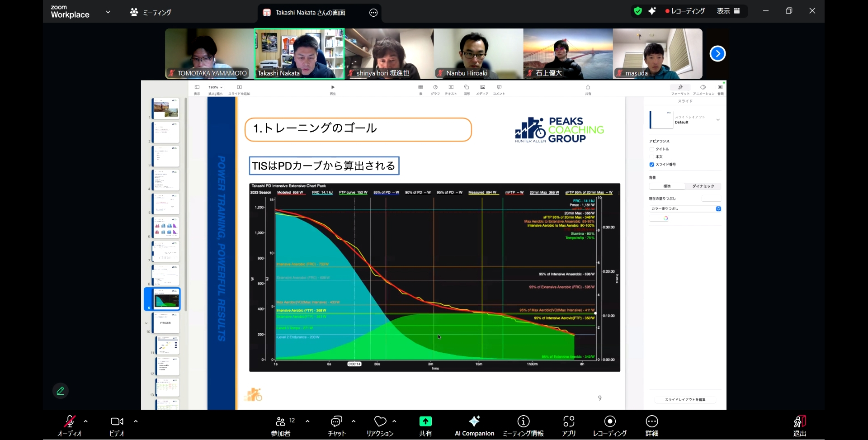This screenshot has height=440, width=868.
Task: Check the 本文 checkbox
Action: coord(652,156)
